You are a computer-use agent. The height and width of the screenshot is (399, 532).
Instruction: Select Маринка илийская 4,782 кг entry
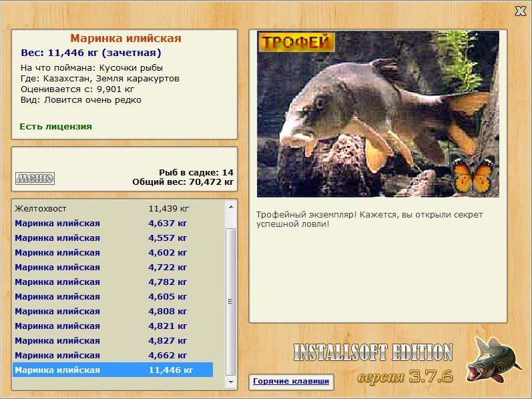[113, 282]
